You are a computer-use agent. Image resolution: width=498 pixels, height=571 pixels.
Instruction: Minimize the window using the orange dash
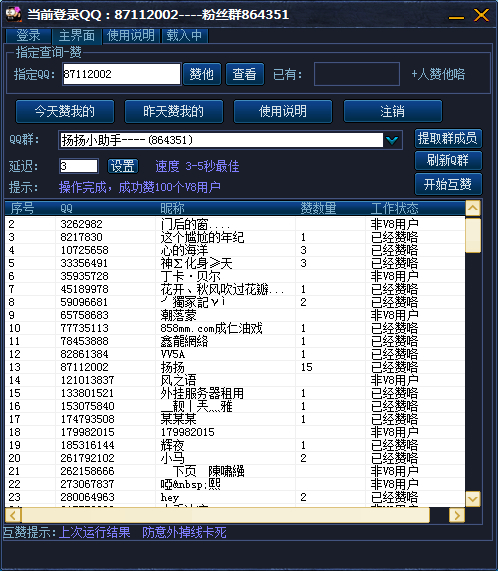[456, 17]
